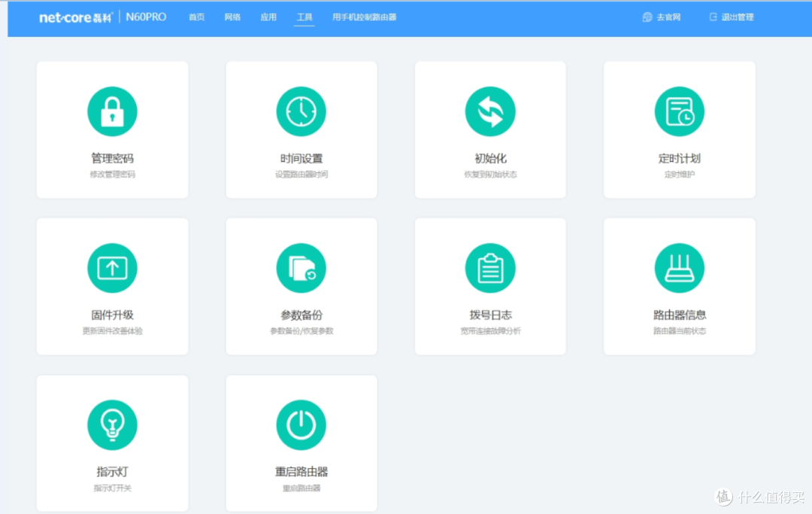Click the 设置路由器时间 description text
Screen dimensions: 812x514
tap(301, 174)
